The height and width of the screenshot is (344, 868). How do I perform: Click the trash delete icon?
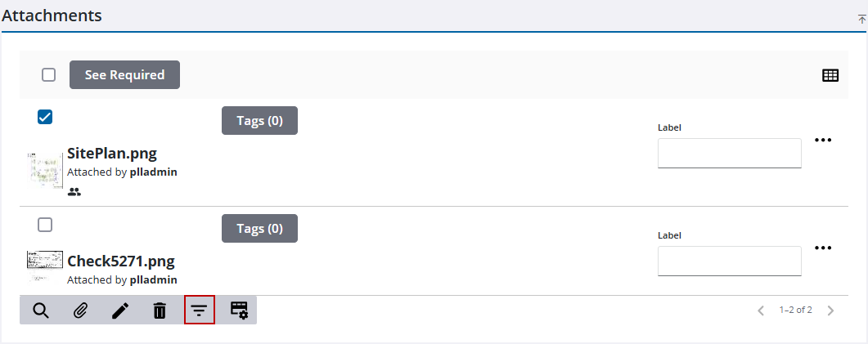[x=160, y=310]
